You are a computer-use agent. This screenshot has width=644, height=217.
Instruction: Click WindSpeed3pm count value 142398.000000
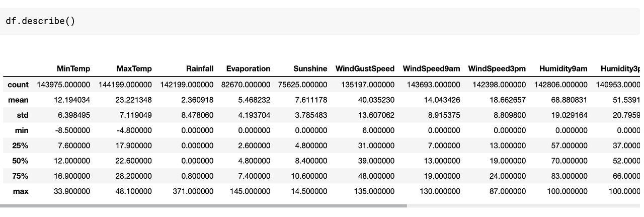[499, 85]
